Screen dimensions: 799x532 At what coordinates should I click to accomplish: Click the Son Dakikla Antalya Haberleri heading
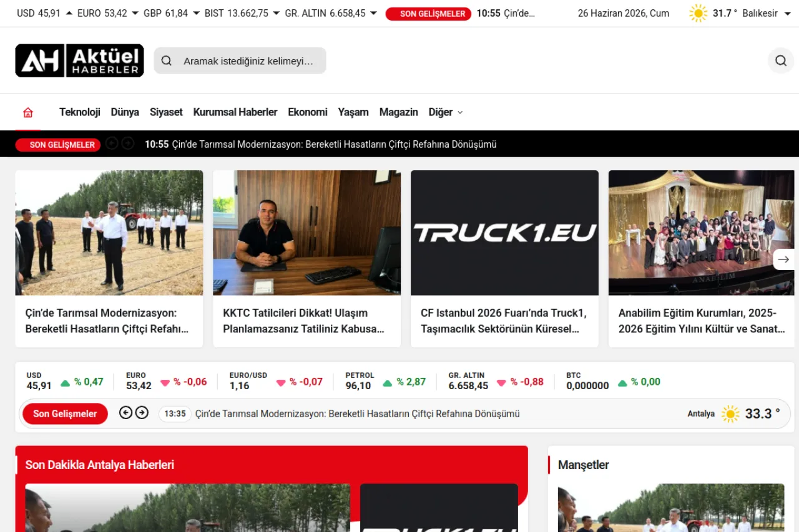tap(100, 465)
